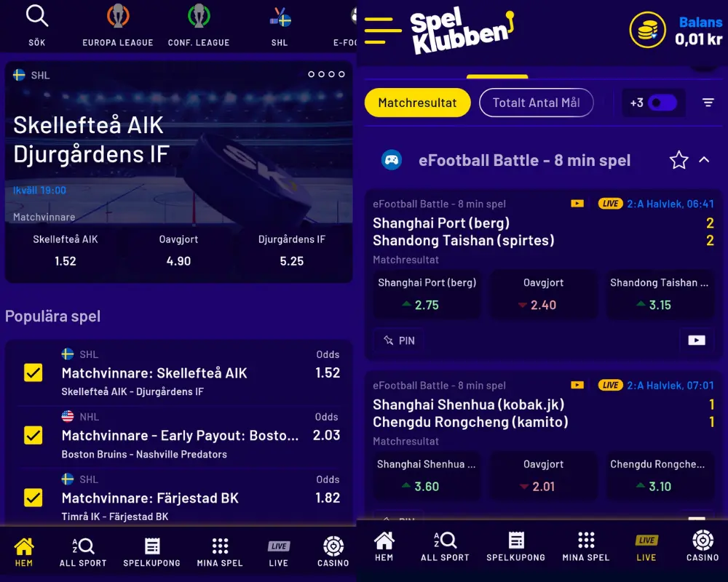Go to HEM in right bottom bar
728x582 pixels.
pos(384,546)
